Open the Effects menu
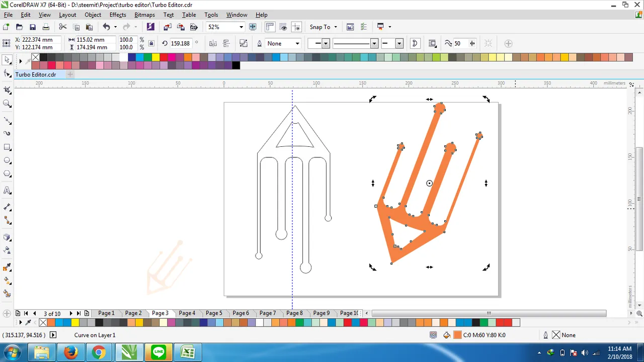 (x=118, y=15)
